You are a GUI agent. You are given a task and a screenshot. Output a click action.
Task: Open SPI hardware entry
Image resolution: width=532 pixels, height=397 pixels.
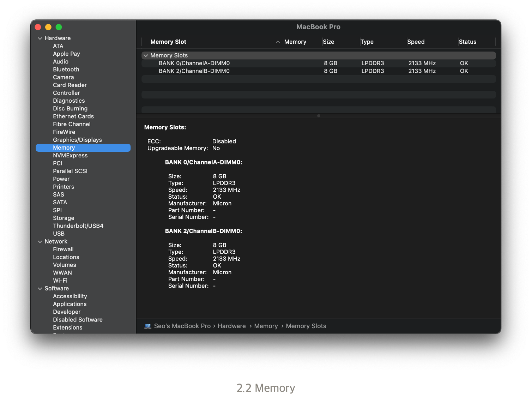click(57, 210)
